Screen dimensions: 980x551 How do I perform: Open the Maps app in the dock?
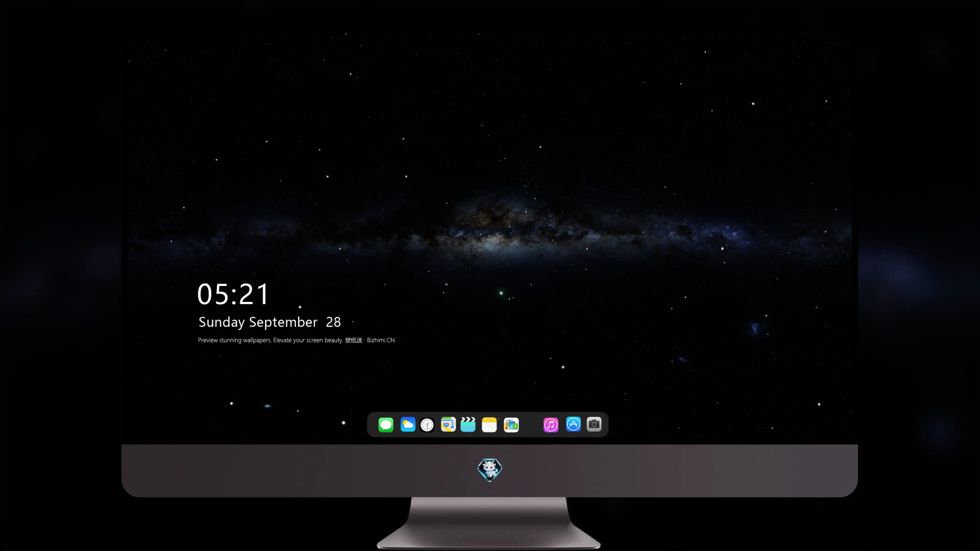tap(448, 424)
